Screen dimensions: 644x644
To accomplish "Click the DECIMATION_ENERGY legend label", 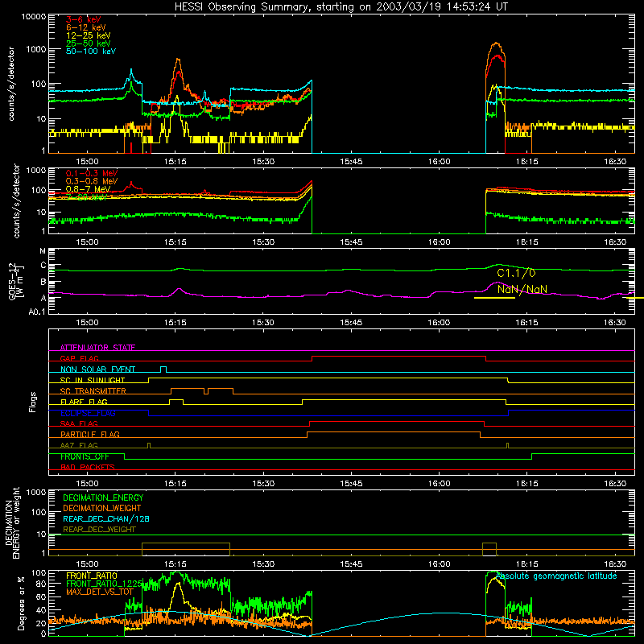I will click(103, 497).
